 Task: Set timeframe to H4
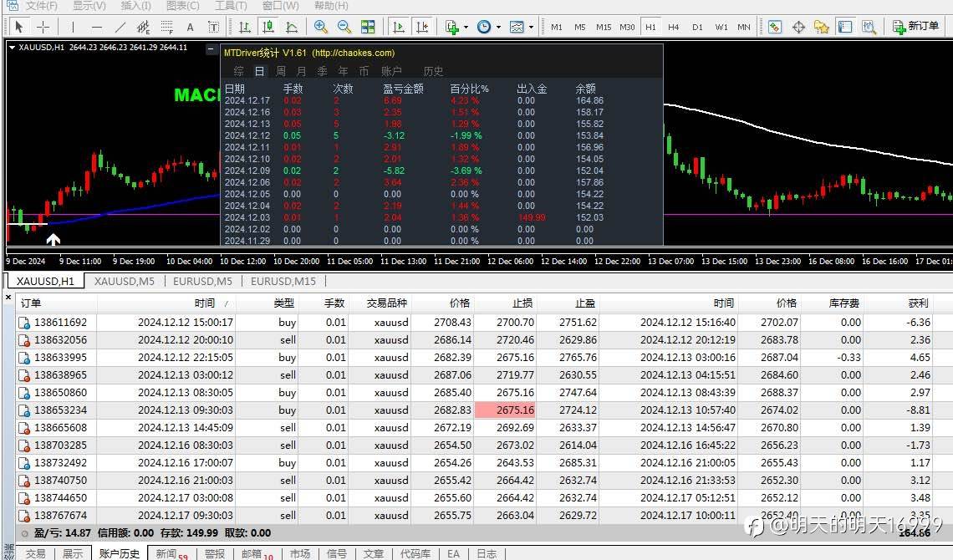pyautogui.click(x=674, y=27)
